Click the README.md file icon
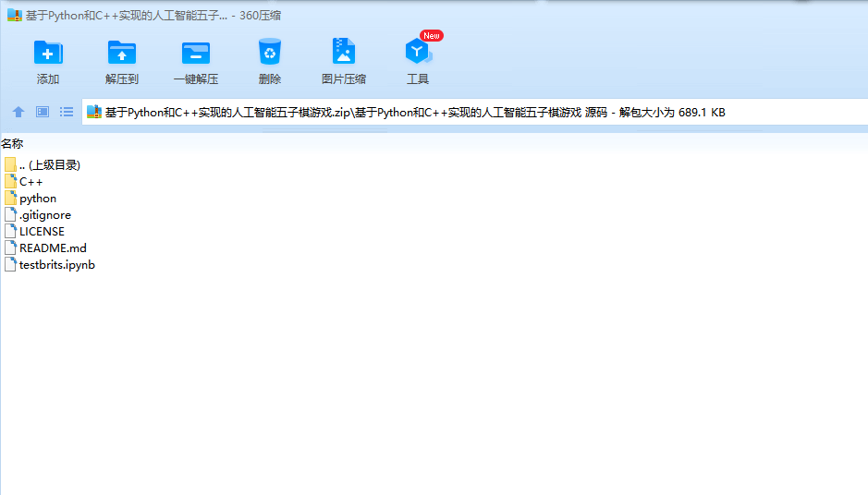Screen dimensions: 868x495 (x=10, y=247)
